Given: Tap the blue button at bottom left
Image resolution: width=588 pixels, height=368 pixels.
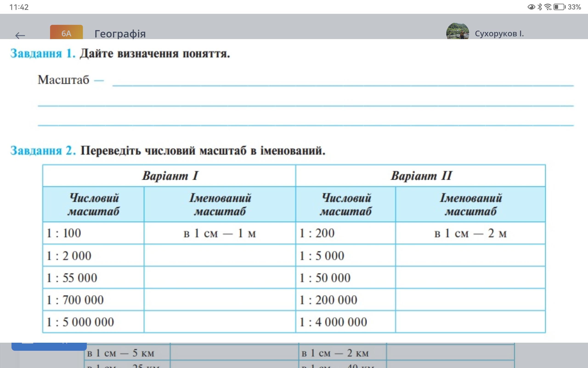Looking at the screenshot, I should (49, 347).
